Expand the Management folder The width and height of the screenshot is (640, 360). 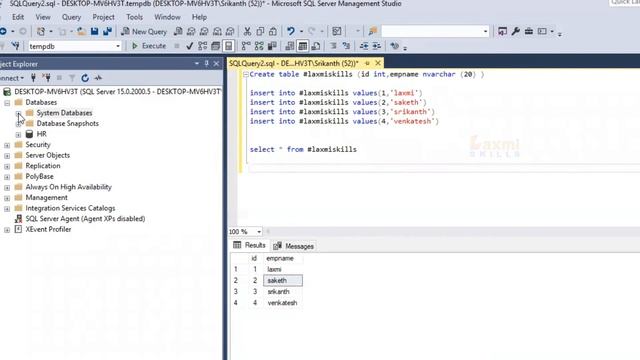[7, 198]
